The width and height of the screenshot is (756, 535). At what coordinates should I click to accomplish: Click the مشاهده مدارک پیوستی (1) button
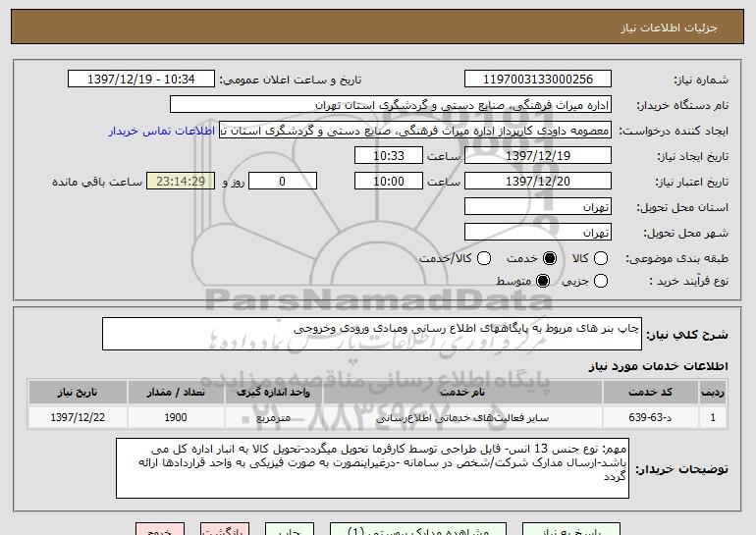click(x=418, y=529)
